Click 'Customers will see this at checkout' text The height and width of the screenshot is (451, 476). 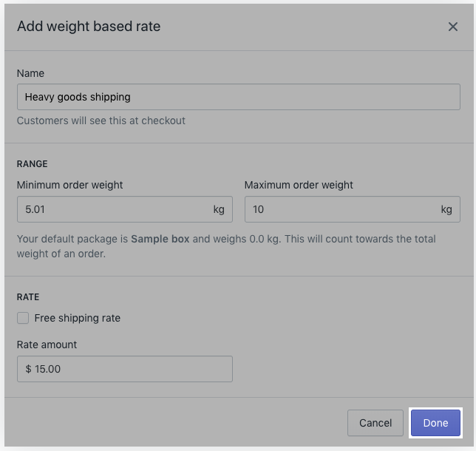[101, 121]
